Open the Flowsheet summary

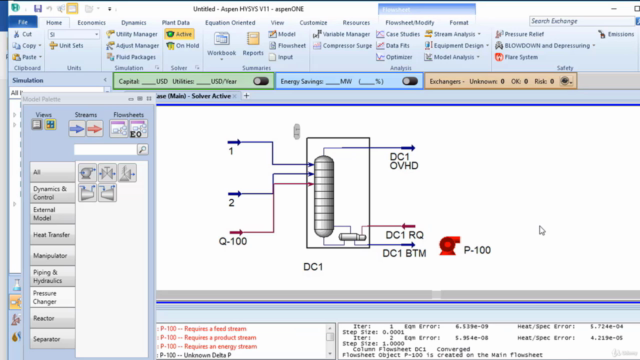pyautogui.click(x=287, y=46)
